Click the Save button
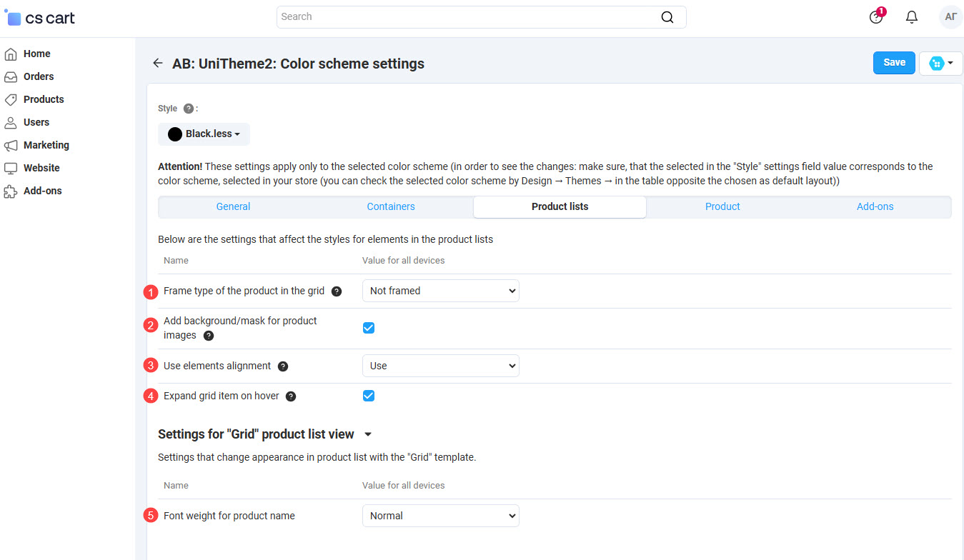 click(894, 63)
